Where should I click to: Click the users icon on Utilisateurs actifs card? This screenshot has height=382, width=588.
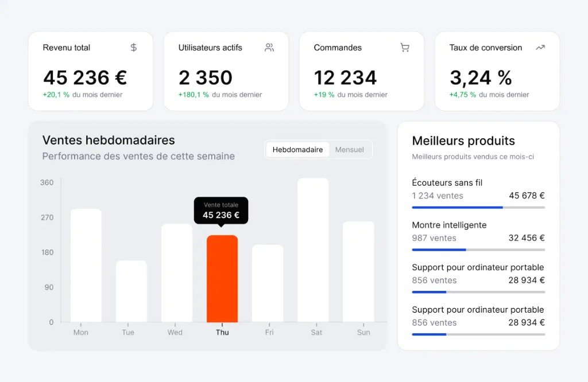269,48
